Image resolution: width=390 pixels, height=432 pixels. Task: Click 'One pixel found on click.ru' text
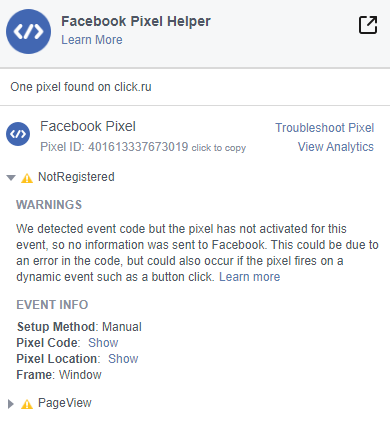(x=81, y=87)
